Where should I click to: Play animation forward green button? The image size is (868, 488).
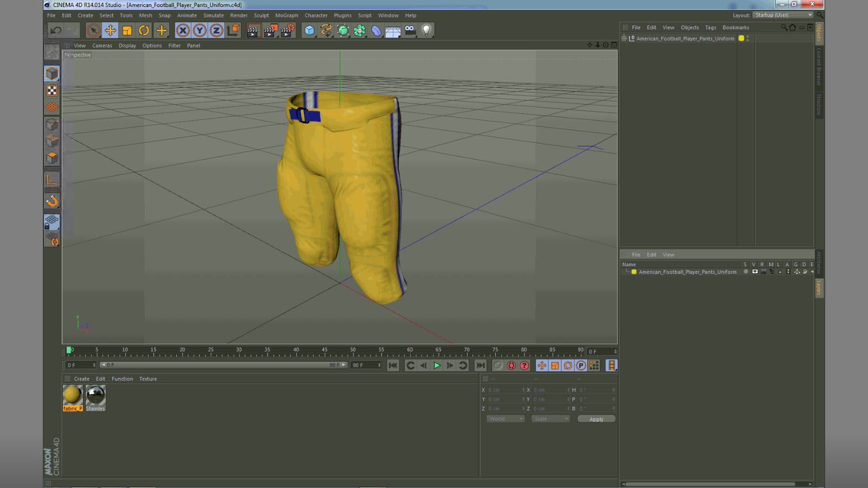click(437, 365)
